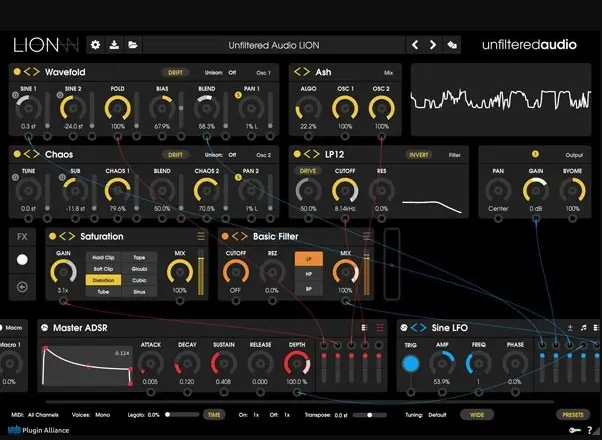Viewport: 602px width, 440px height.
Task: Click the Master ADSR envelope graph
Action: pyautogui.click(x=88, y=366)
